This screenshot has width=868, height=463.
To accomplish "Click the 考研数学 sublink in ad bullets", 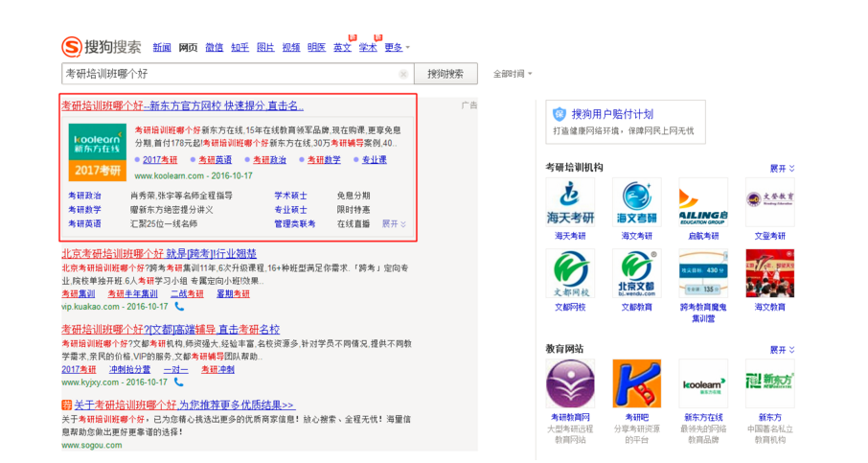I will [324, 159].
